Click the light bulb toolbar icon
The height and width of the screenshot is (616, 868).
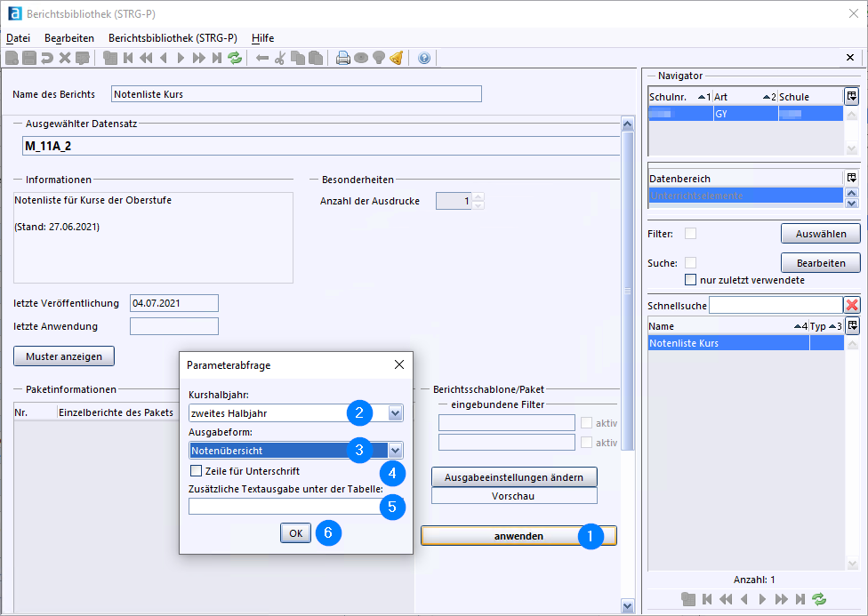[379, 58]
